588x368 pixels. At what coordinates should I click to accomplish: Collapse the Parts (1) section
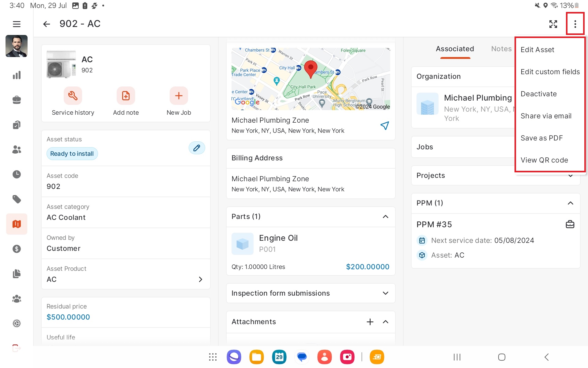(x=386, y=217)
